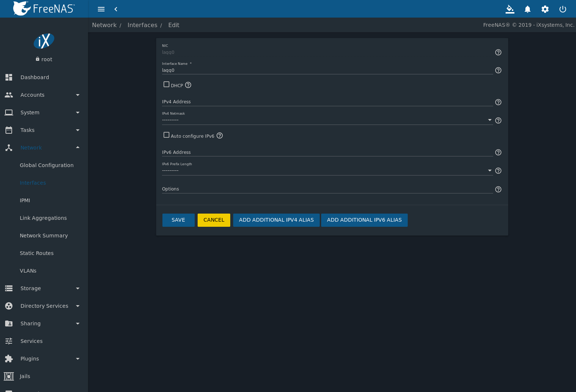Show help for IPv4 Netmask

tap(498, 121)
